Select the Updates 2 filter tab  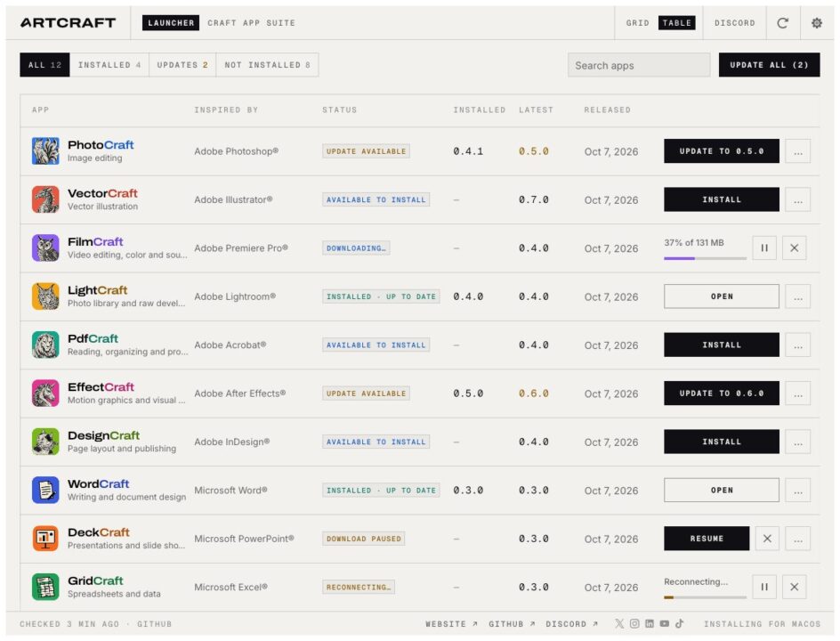[182, 65]
